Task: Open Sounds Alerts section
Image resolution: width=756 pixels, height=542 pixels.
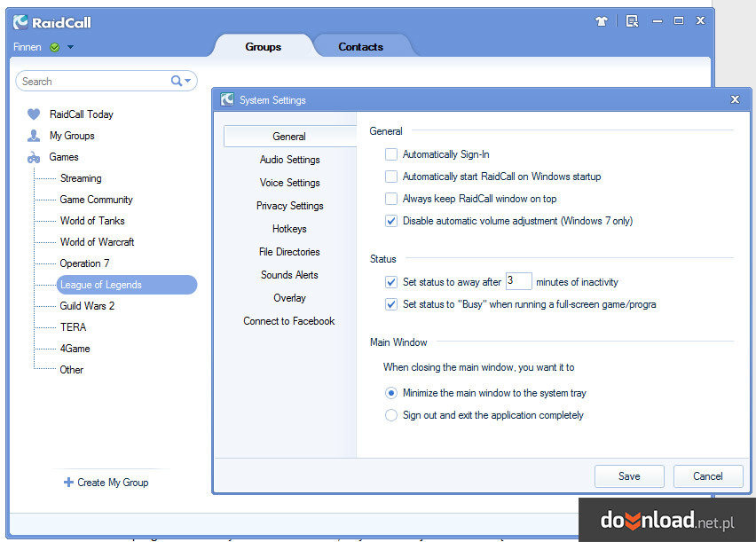Action: (289, 275)
